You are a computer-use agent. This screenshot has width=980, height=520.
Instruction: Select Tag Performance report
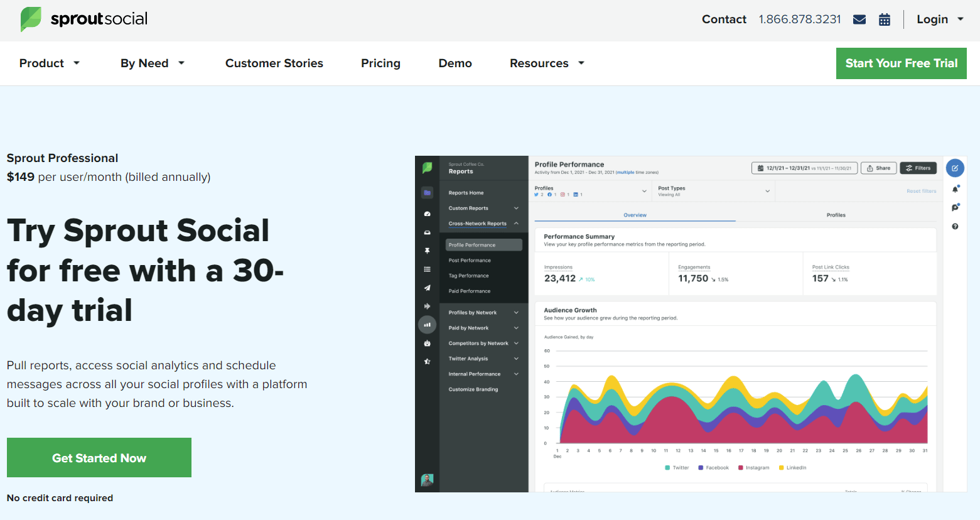point(468,276)
